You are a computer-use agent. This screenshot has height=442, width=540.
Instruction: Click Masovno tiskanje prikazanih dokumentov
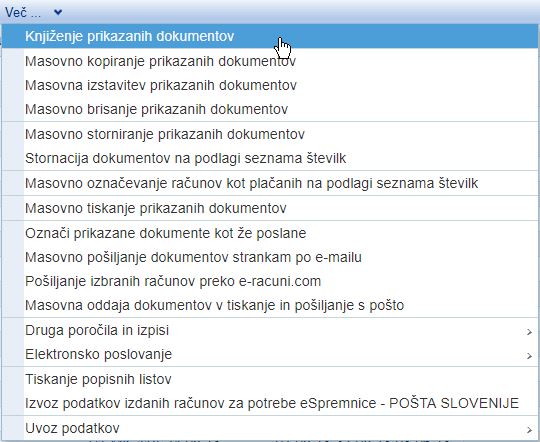[x=270, y=208]
